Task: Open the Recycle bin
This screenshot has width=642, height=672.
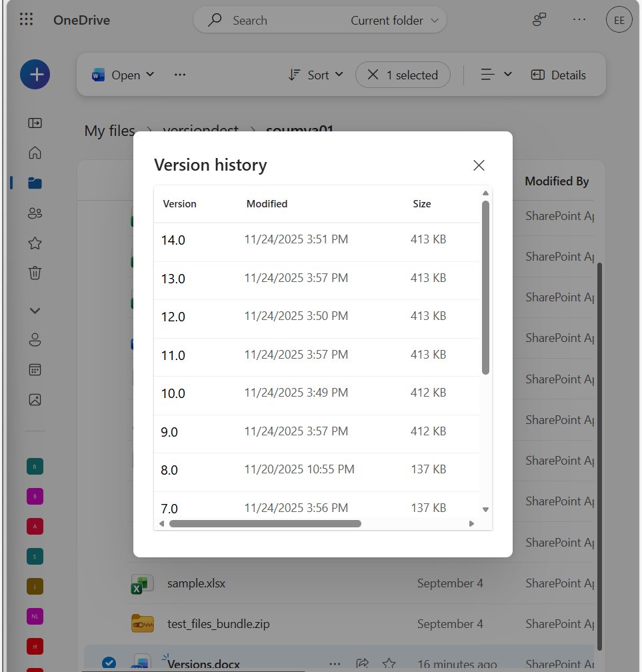Action: (34, 273)
